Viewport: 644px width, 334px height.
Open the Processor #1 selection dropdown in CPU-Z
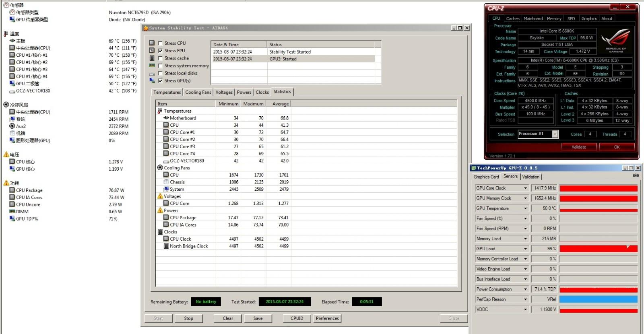[x=555, y=134]
